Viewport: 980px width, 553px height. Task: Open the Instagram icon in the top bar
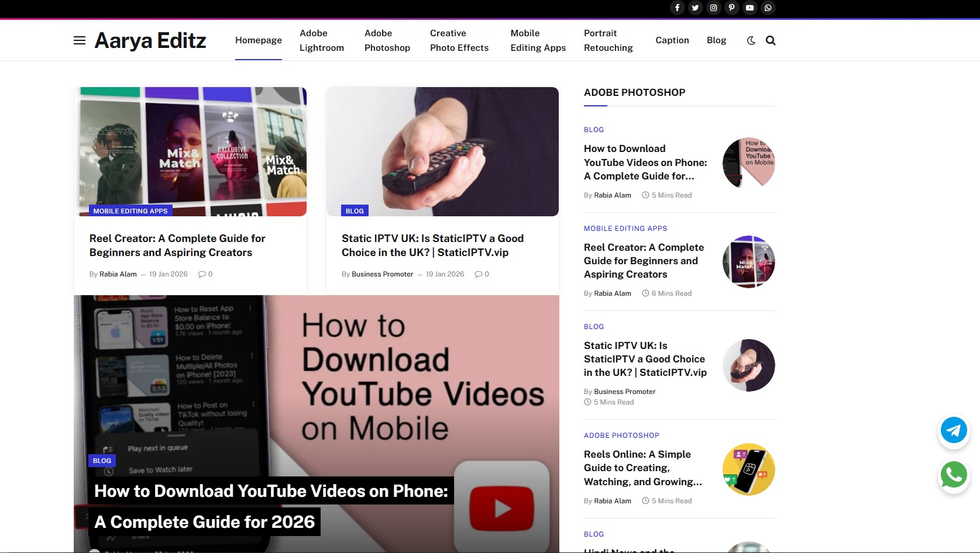tap(713, 8)
